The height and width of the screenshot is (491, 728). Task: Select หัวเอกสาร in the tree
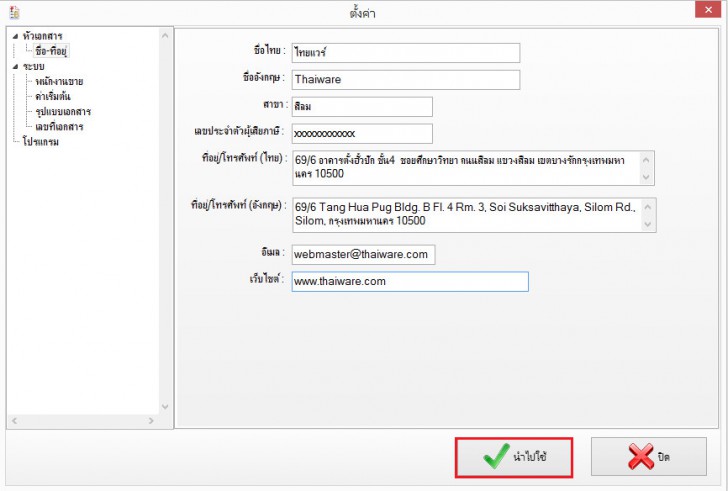[42, 36]
